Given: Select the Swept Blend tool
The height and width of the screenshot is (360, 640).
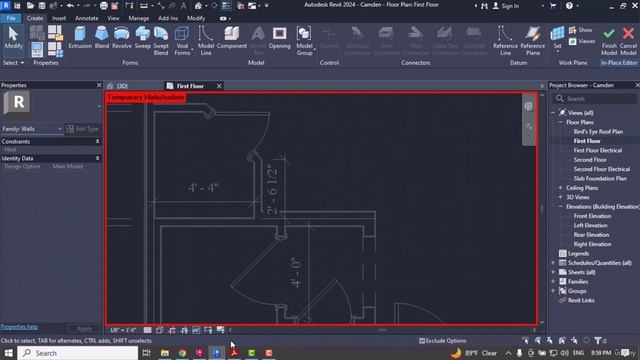Looking at the screenshot, I should point(161,41).
